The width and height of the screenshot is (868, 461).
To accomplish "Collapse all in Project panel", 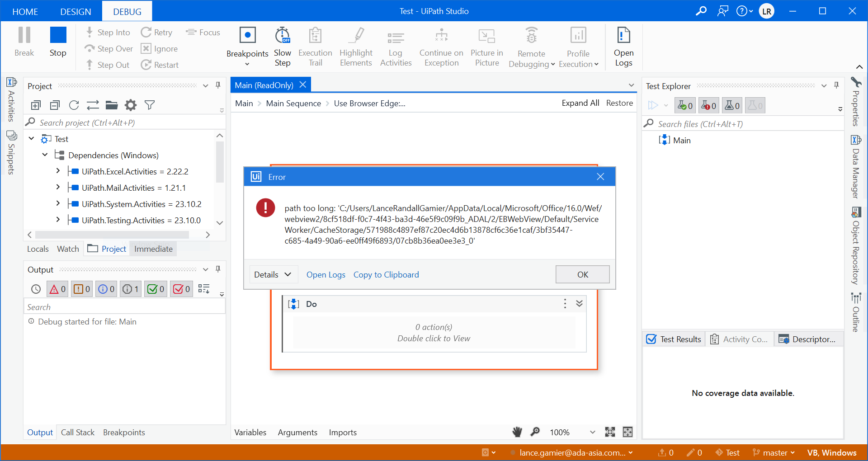I will pos(55,105).
